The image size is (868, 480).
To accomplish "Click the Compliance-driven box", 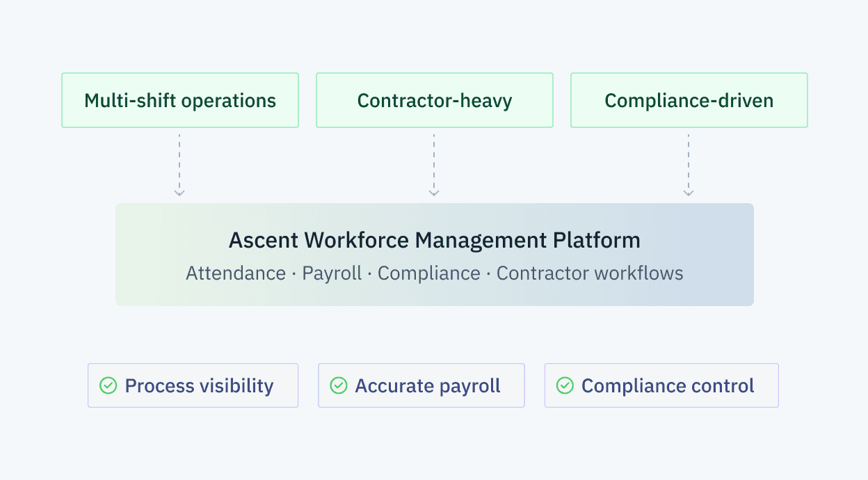I will pos(689,100).
